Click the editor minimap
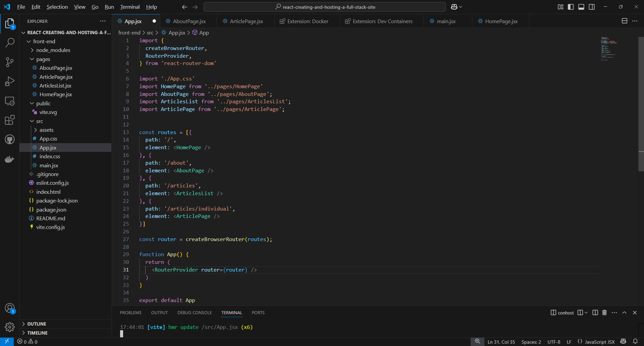This screenshot has height=346, width=644. tap(609, 49)
